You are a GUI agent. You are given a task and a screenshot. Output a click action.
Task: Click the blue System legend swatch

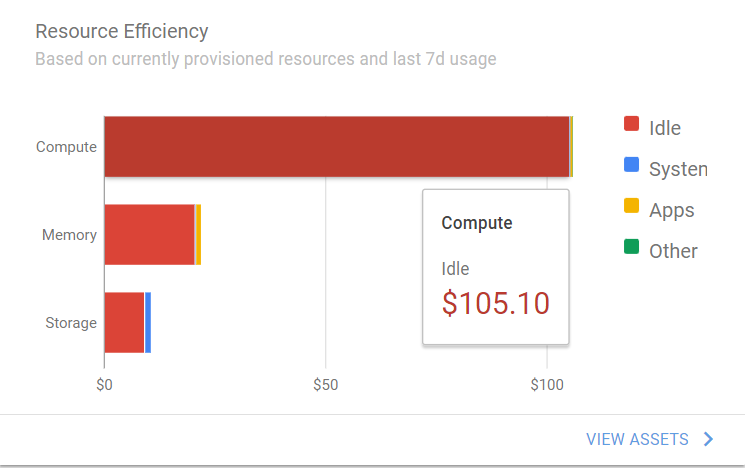[631, 165]
